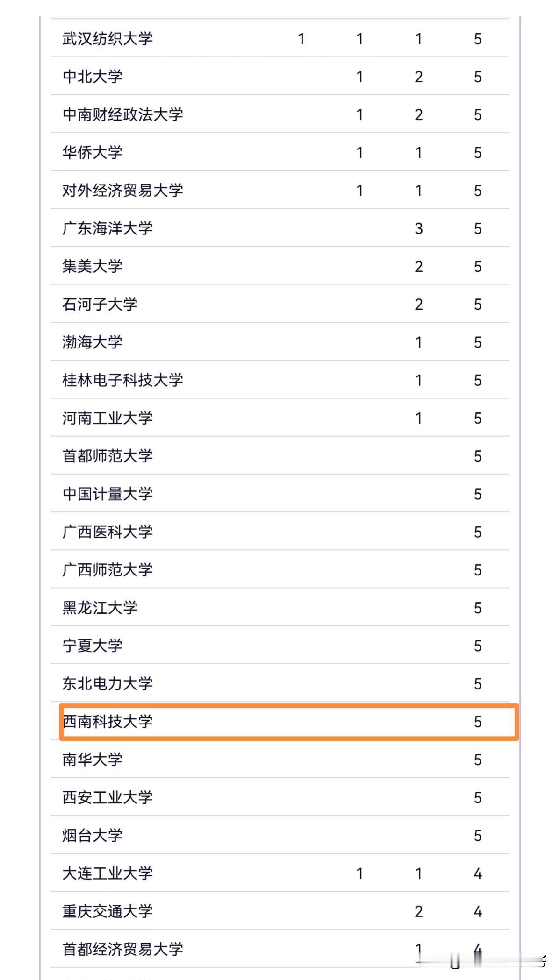Select the 河南工业大学 row
Viewport: 560px width, 980px height.
280,418
